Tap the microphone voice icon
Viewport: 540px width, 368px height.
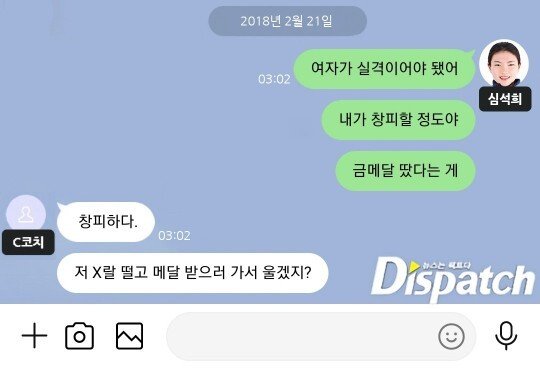(x=506, y=336)
